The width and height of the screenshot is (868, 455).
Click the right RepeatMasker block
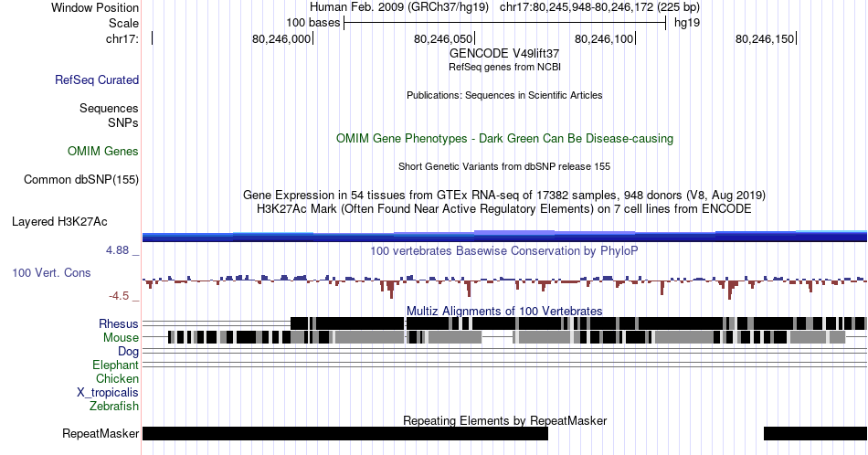point(815,433)
